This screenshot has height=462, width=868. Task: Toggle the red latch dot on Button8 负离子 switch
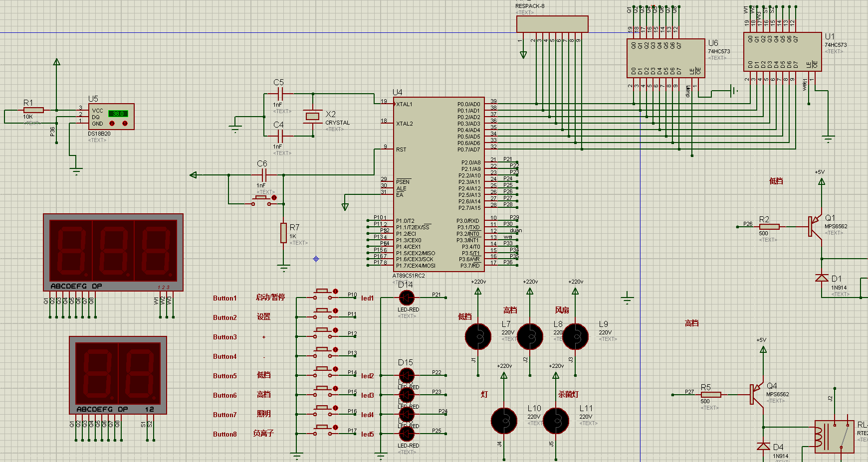335,427
